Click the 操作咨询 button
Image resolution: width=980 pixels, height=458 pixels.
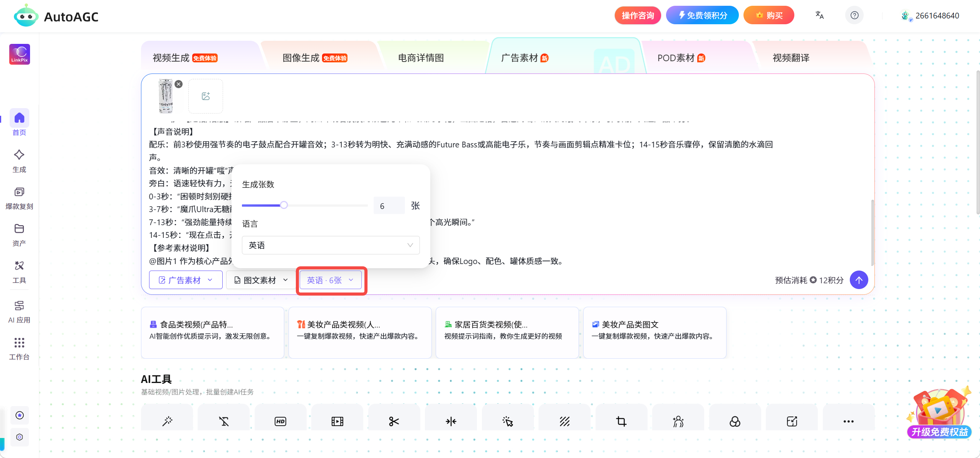[638, 15]
